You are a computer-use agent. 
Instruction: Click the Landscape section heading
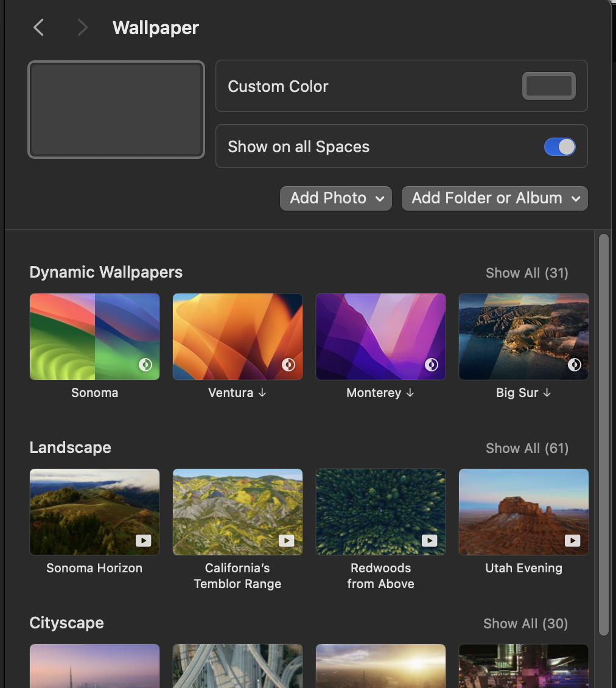click(x=70, y=448)
